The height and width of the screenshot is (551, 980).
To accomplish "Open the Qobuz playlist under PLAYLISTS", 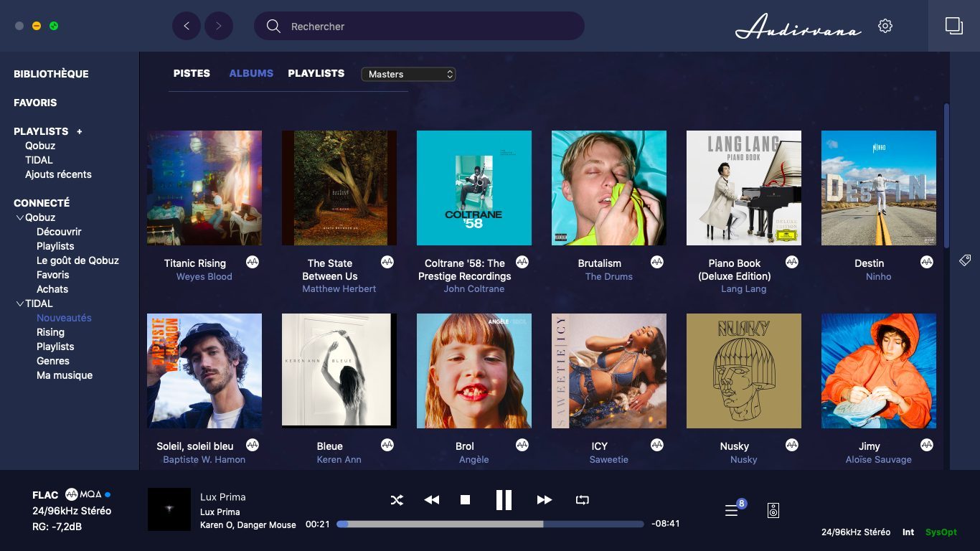I will (x=40, y=146).
